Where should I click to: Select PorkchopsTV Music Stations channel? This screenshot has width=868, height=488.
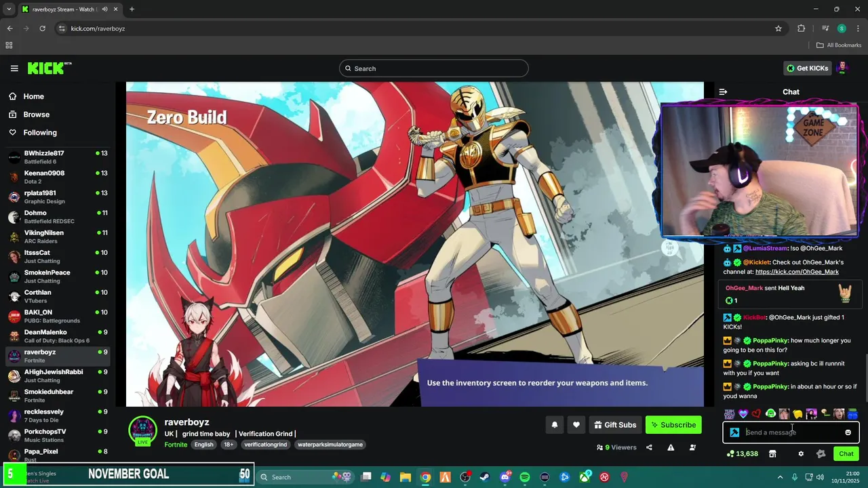[58, 435]
